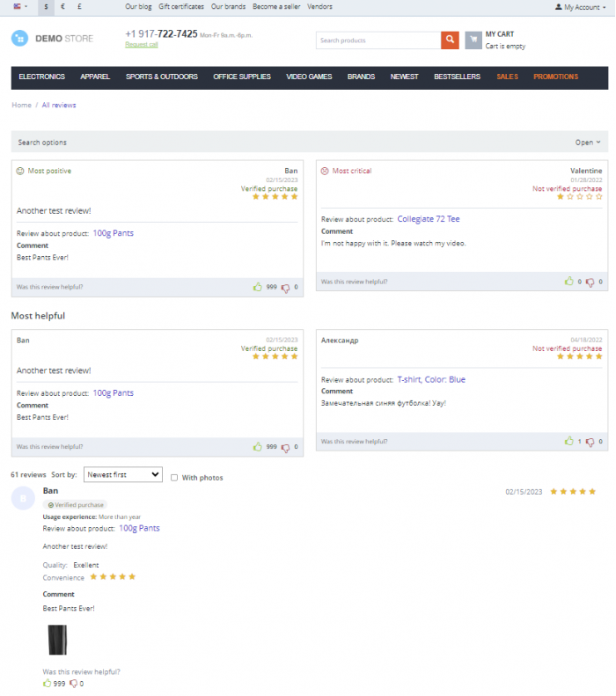Thumbs down the Most positive review
616x696 pixels.
tap(285, 288)
